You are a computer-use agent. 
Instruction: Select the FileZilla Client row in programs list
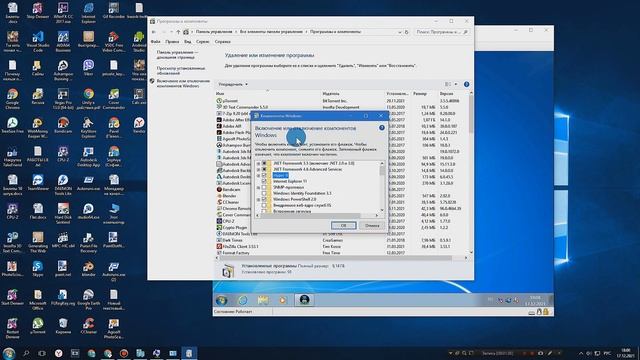tap(342, 247)
